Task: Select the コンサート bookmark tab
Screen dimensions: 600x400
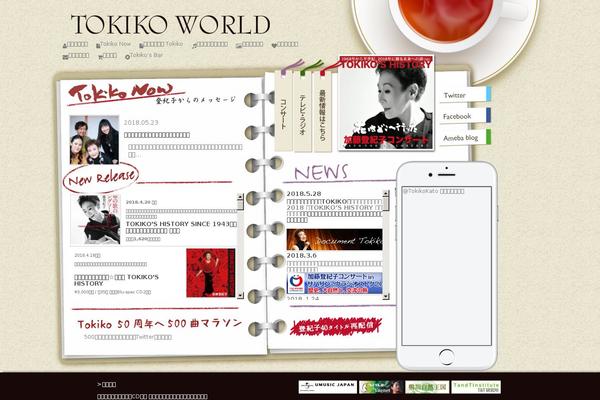Action: pos(284,111)
